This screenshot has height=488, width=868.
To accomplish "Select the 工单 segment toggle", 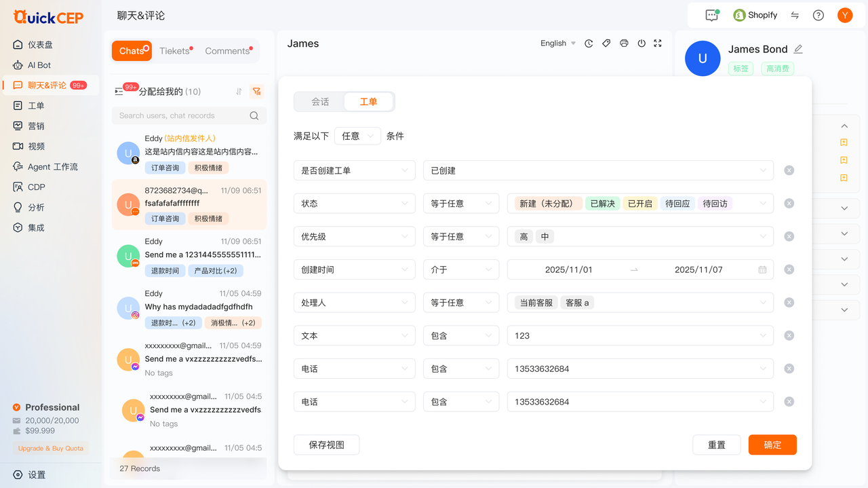I will (368, 102).
